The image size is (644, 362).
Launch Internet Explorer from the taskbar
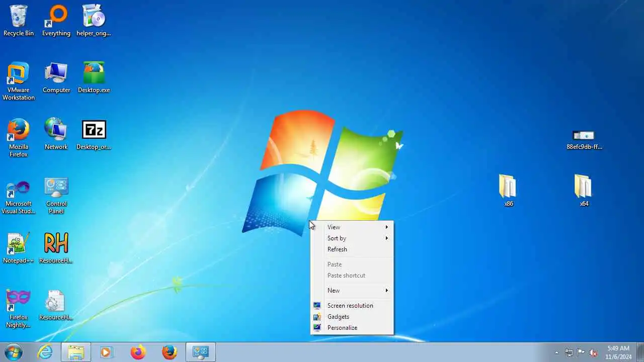pyautogui.click(x=45, y=352)
